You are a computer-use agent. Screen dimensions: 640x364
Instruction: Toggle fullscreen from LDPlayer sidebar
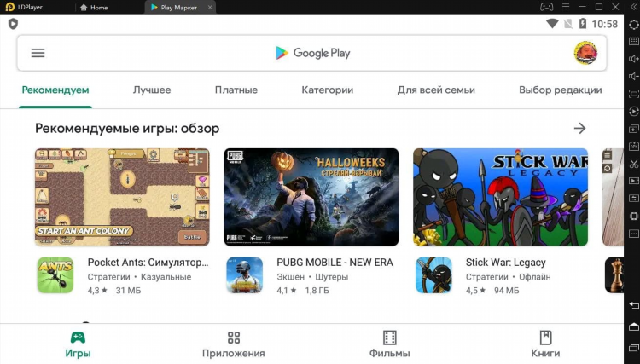(634, 94)
